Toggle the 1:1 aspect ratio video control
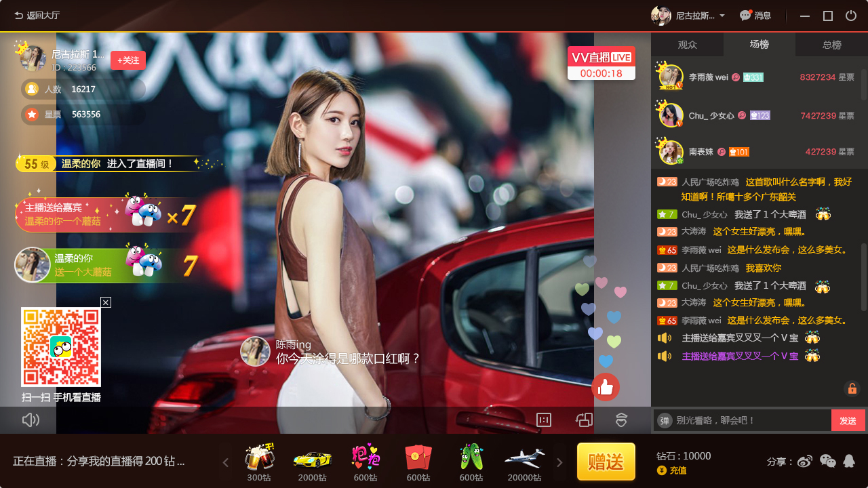The height and width of the screenshot is (488, 868). 544,420
